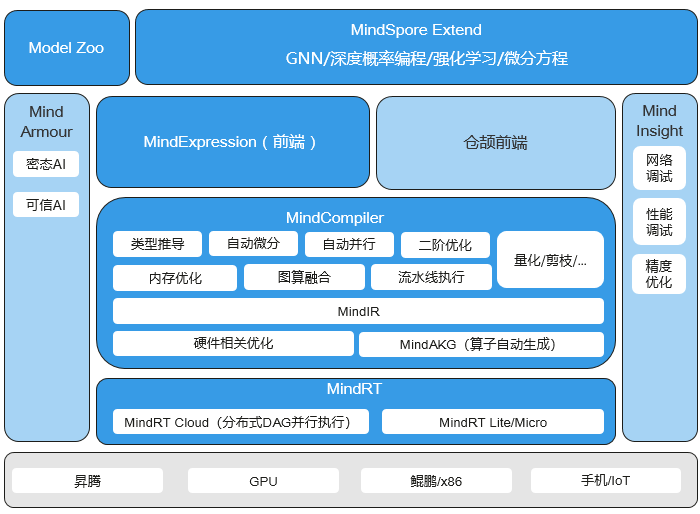Screen dimensions: 700x514
Task: Click the 内存优化 box
Action: pyautogui.click(x=175, y=278)
